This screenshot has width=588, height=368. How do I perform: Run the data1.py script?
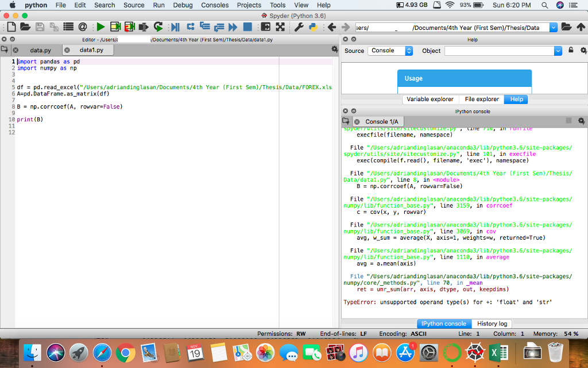[99, 26]
